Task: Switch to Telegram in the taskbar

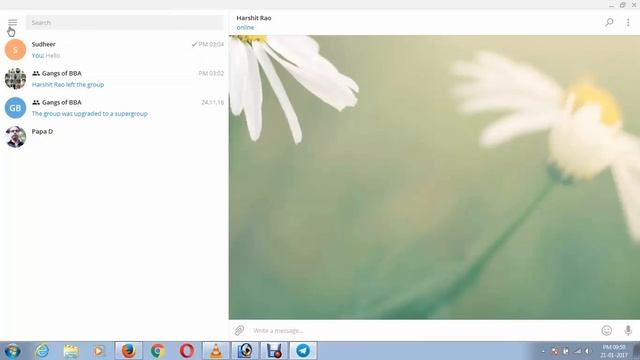Action: [303, 351]
